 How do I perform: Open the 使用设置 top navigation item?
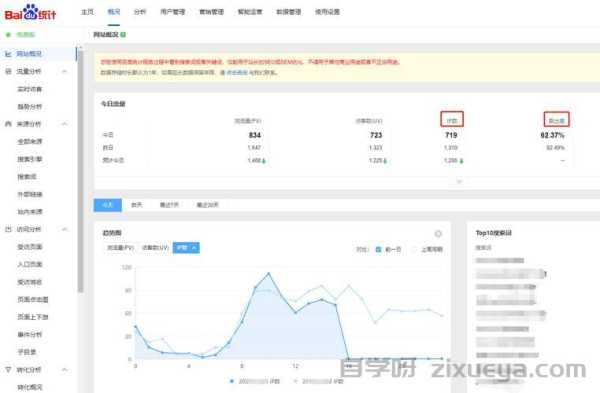[x=327, y=12]
